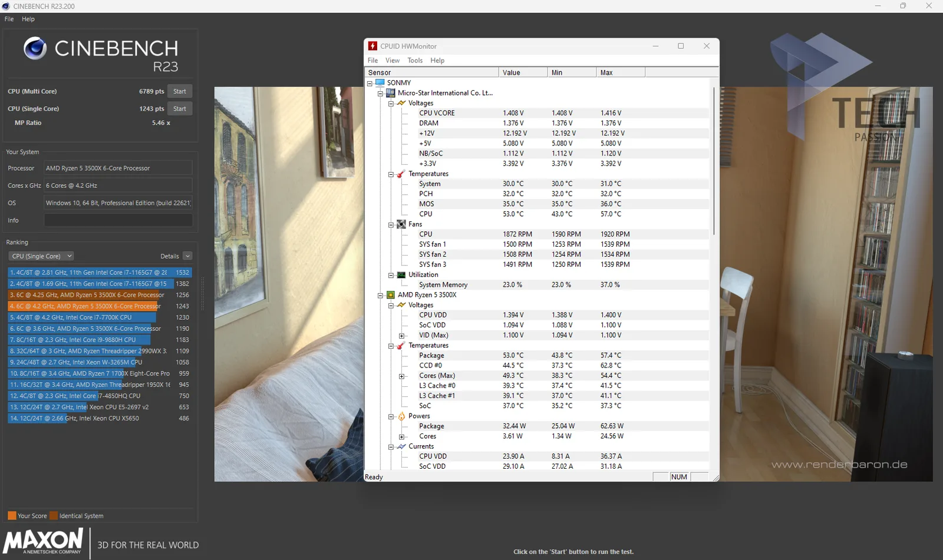
Task: Click the Micro-Star motherboard icon
Action: tap(391, 93)
